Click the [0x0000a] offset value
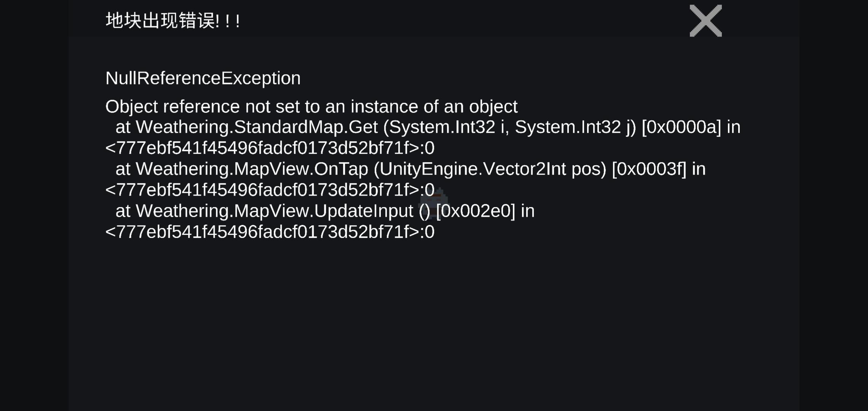Image resolution: width=868 pixels, height=411 pixels. coord(681,127)
